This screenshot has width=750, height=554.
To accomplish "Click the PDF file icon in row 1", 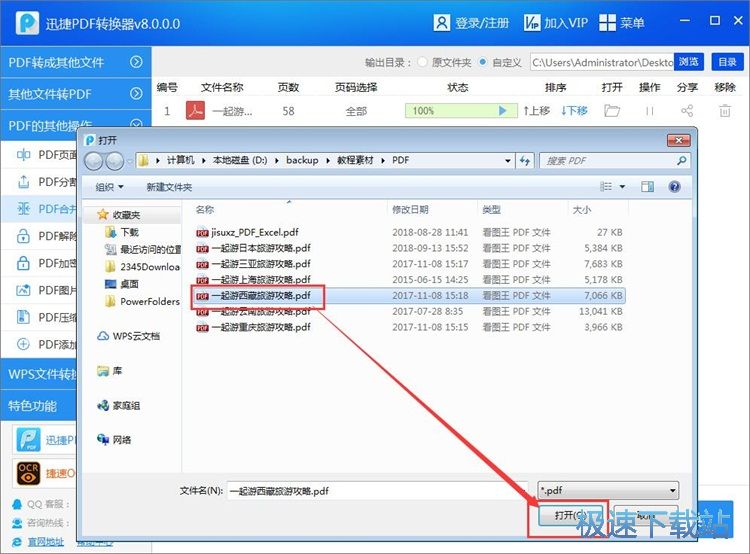I will coord(195,111).
